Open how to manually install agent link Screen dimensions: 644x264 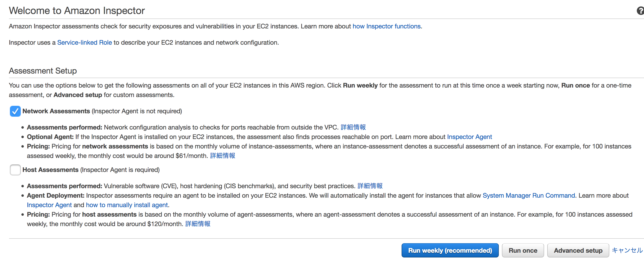[127, 205]
